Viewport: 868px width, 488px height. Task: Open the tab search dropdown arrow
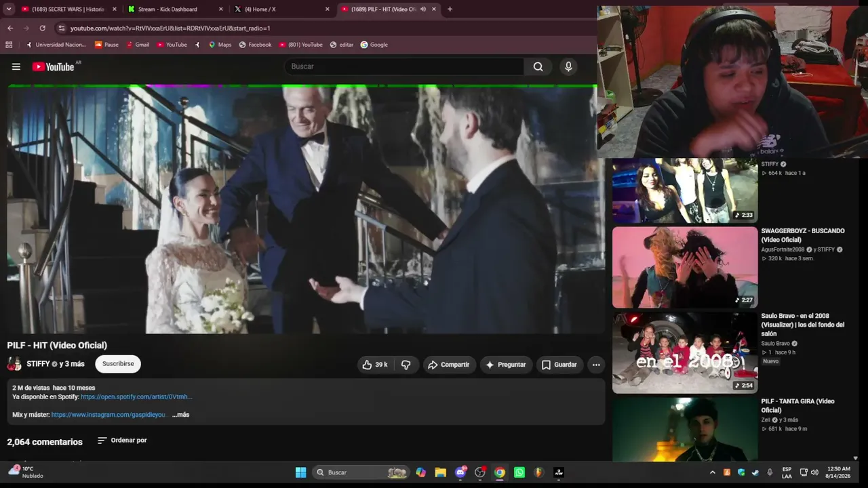tap(9, 9)
